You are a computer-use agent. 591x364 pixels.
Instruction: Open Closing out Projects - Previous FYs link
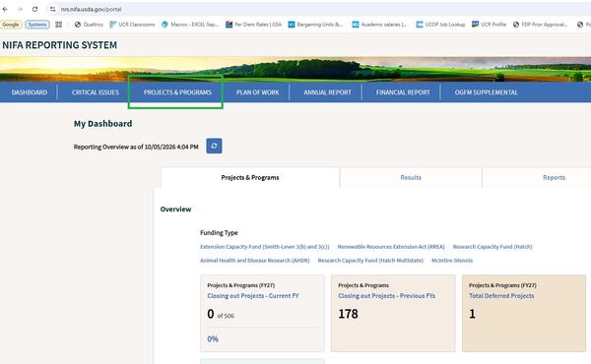click(387, 296)
